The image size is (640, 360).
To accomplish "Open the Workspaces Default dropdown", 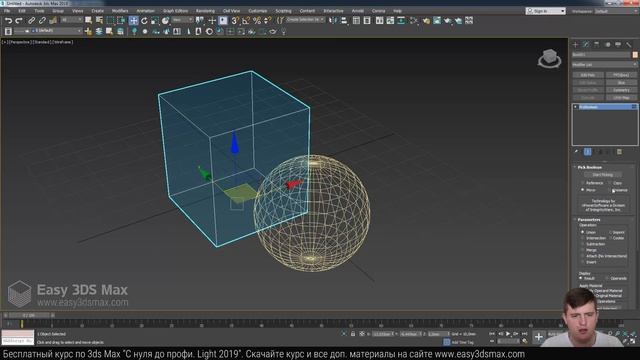I will tap(616, 11).
